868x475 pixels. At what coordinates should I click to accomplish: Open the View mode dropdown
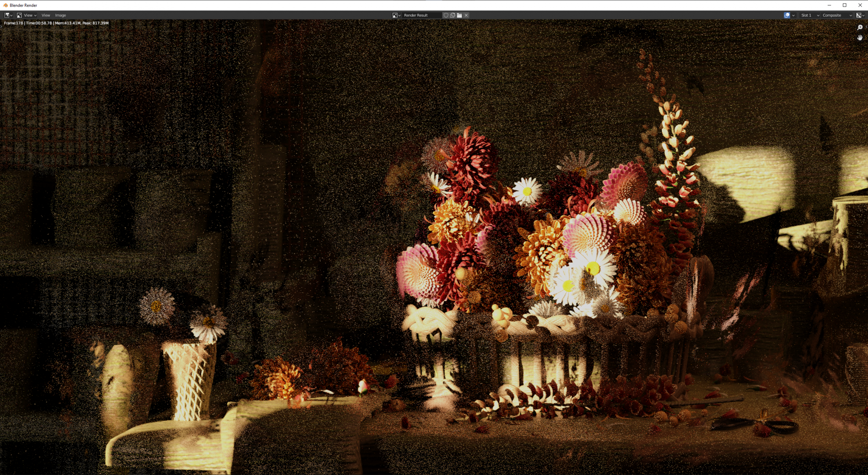(26, 15)
